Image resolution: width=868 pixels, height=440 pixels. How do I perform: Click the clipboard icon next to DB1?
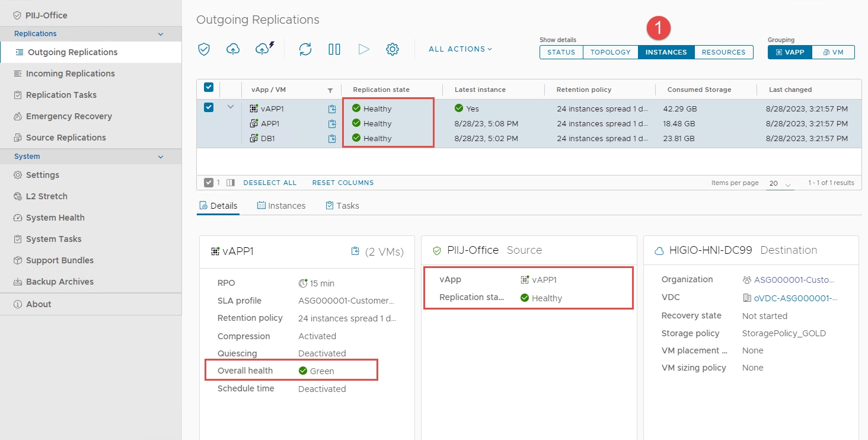tap(332, 139)
